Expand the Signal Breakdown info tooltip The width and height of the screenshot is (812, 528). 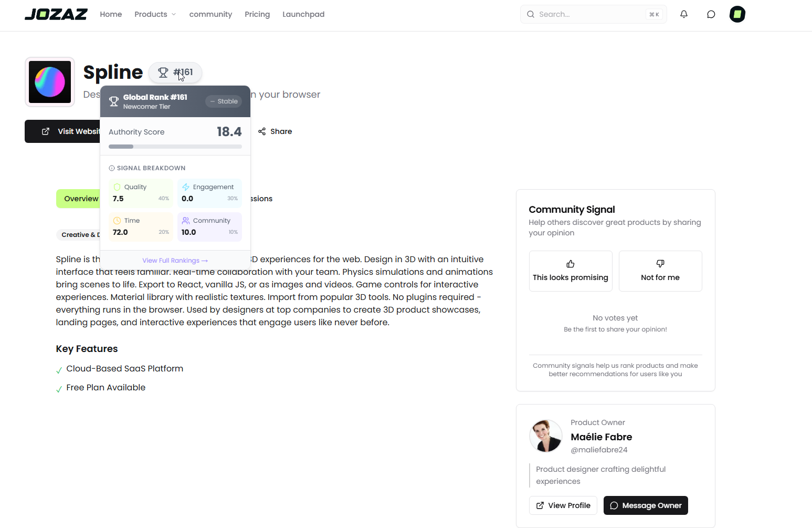click(111, 168)
